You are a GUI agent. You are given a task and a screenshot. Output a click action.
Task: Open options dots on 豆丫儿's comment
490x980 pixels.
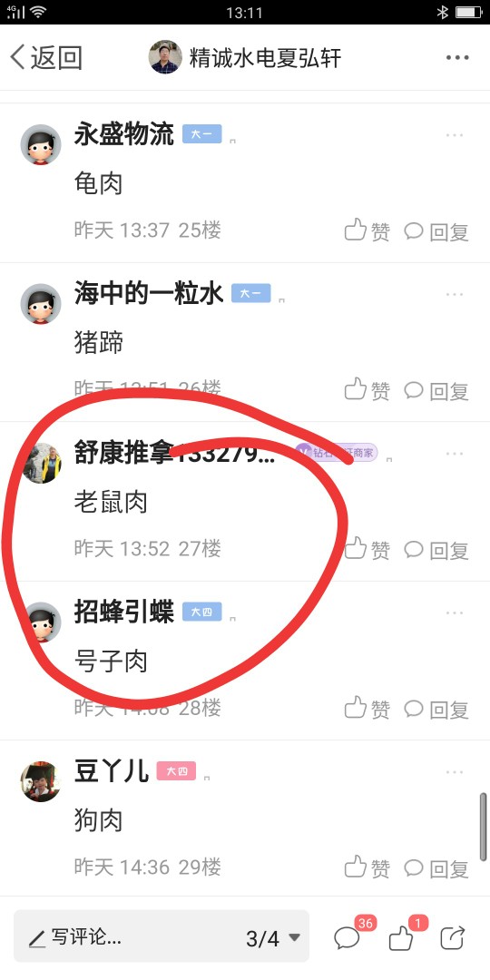coord(455,773)
